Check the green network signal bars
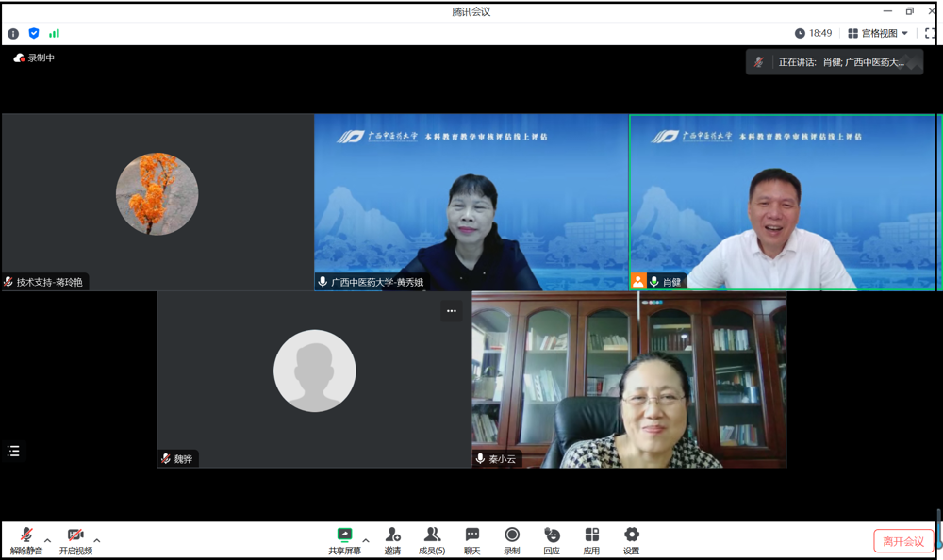 [54, 34]
